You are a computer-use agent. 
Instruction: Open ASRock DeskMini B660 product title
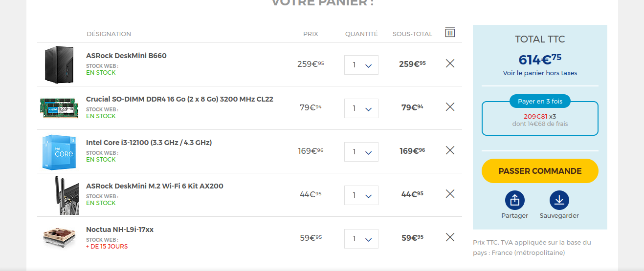[126, 56]
